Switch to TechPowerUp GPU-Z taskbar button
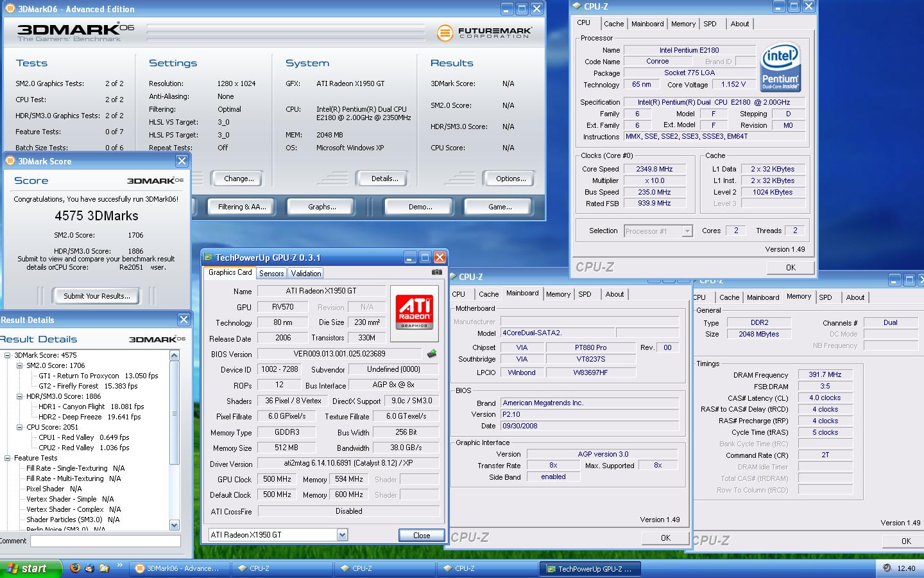This screenshot has height=578, width=924. point(589,568)
